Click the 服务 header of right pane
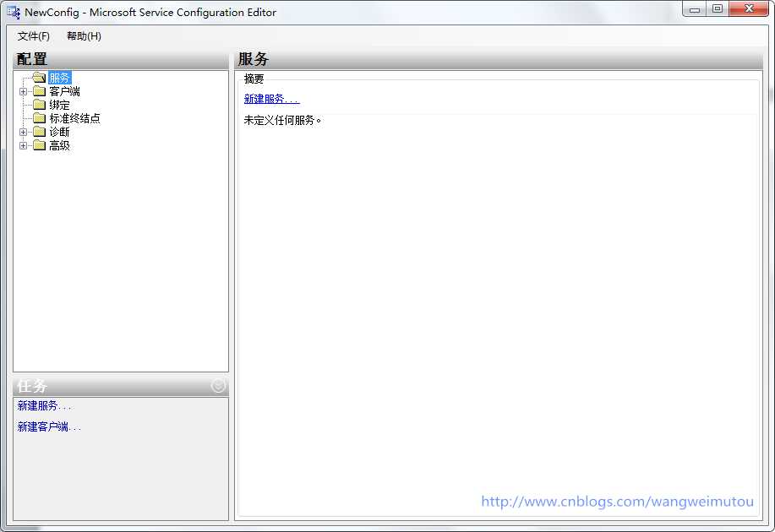 499,59
